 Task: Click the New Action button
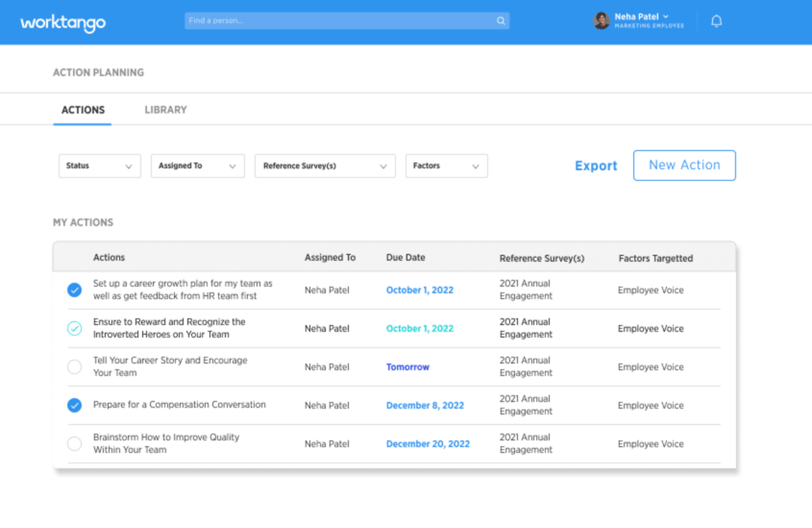(x=684, y=165)
